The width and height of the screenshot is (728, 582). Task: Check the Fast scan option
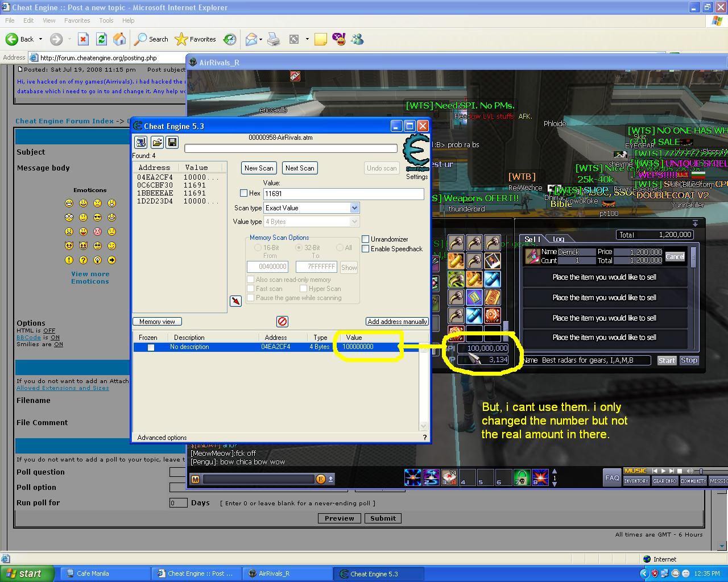pyautogui.click(x=250, y=289)
